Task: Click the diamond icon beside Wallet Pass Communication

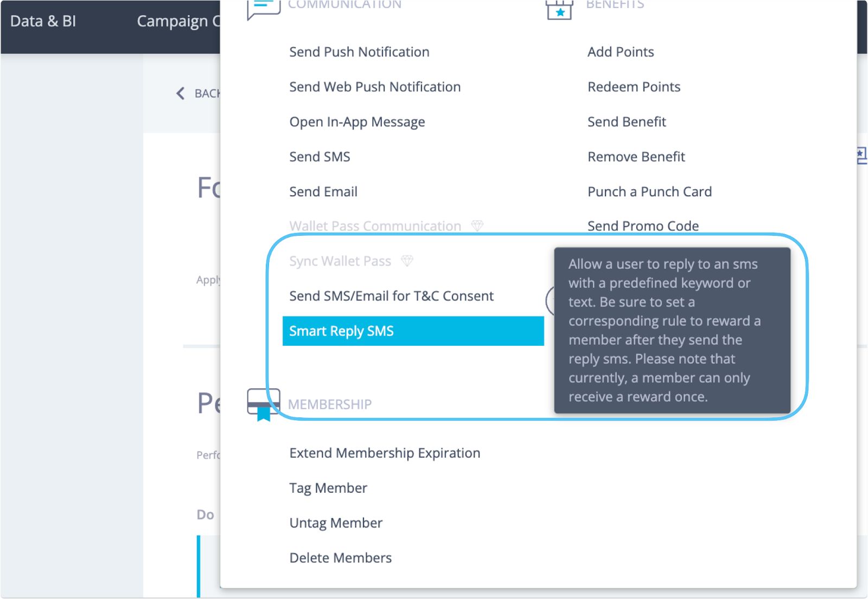Action: pyautogui.click(x=477, y=226)
